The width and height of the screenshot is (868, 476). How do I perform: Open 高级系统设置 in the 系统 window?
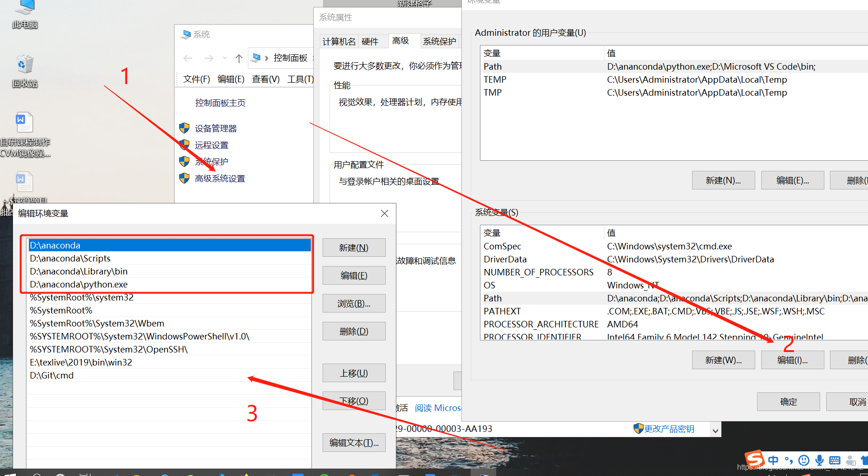[x=219, y=178]
